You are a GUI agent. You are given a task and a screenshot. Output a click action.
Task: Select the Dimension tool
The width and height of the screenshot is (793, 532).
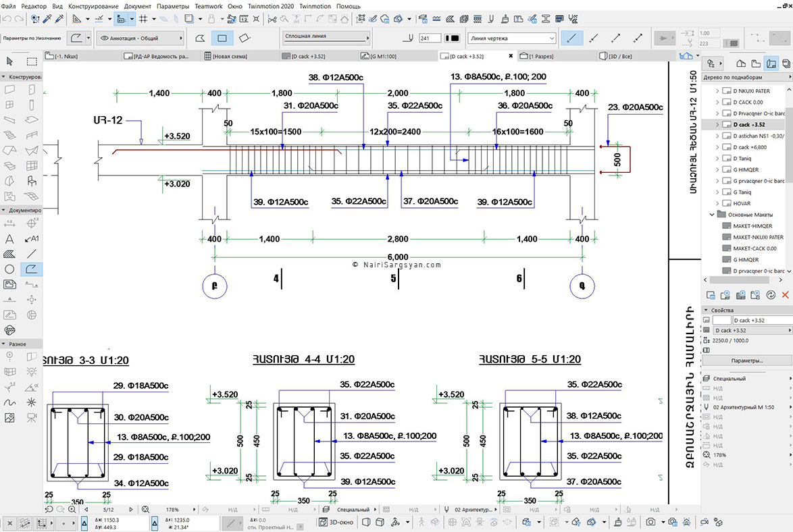[x=9, y=223]
